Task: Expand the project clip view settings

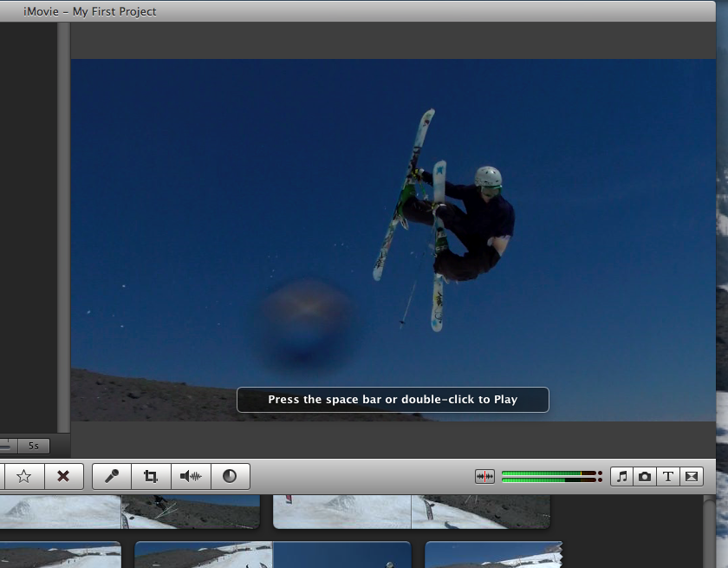Action: [x=9, y=446]
